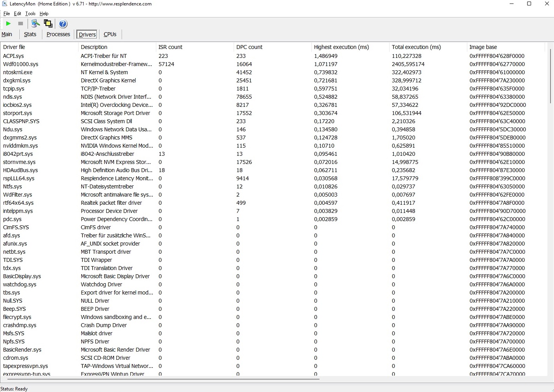Click the gray stop monitor icon
The width and height of the screenshot is (554, 392).
[x=21, y=24]
